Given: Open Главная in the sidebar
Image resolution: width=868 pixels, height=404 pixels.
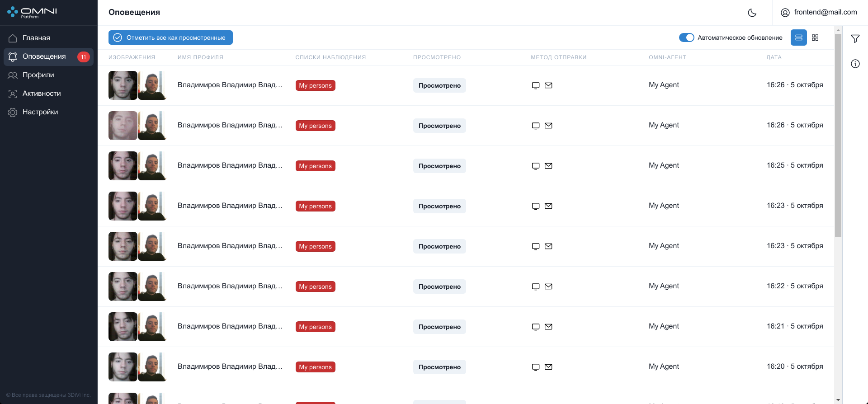Looking at the screenshot, I should click(48, 38).
